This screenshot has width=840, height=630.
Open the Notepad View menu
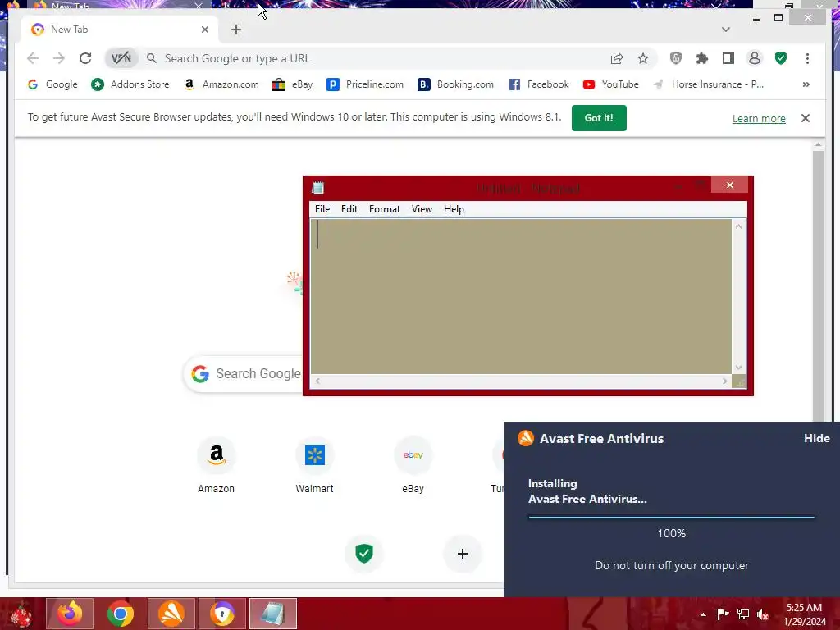click(422, 209)
